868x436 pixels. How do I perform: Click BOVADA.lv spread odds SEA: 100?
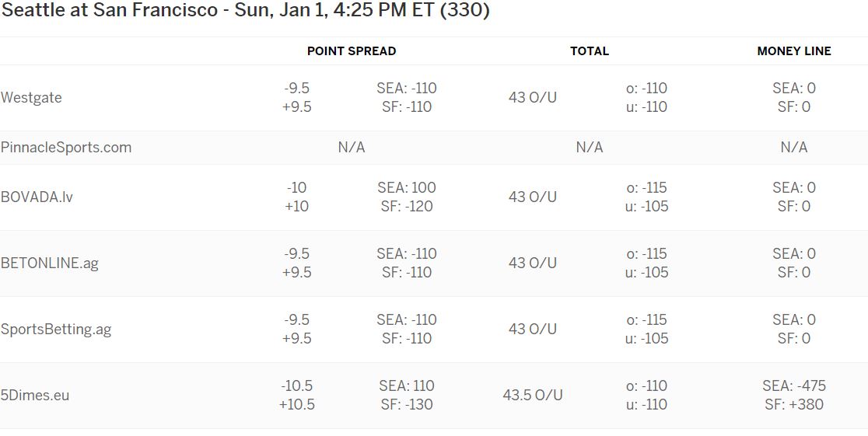[407, 187]
